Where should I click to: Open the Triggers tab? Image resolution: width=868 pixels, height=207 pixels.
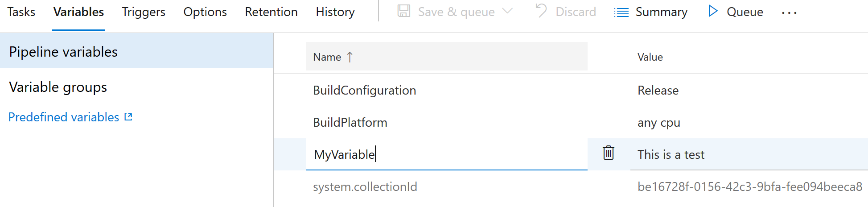point(144,12)
